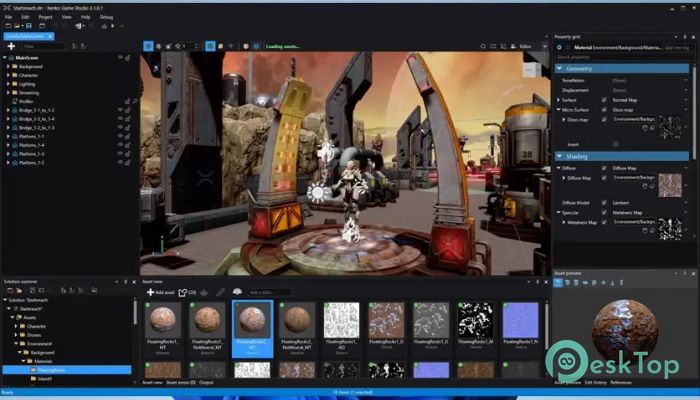The height and width of the screenshot is (400, 700).
Task: Toggle the Invert checkbox
Action: pyautogui.click(x=616, y=144)
